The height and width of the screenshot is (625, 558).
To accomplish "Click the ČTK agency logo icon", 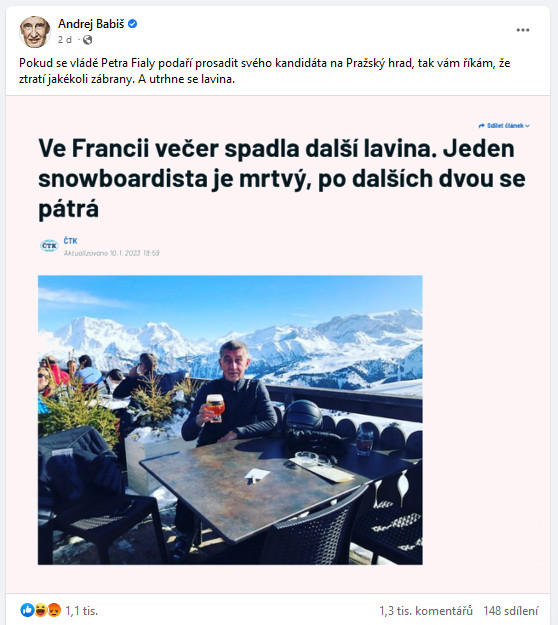I will click(x=49, y=246).
